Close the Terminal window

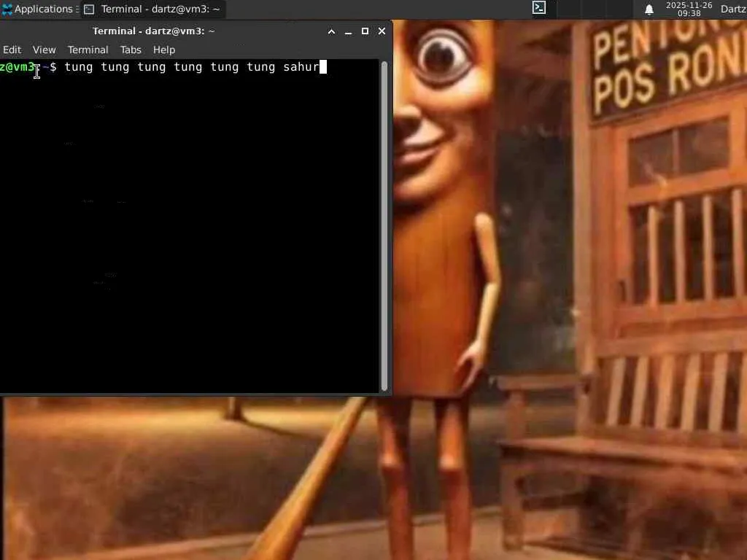point(382,31)
